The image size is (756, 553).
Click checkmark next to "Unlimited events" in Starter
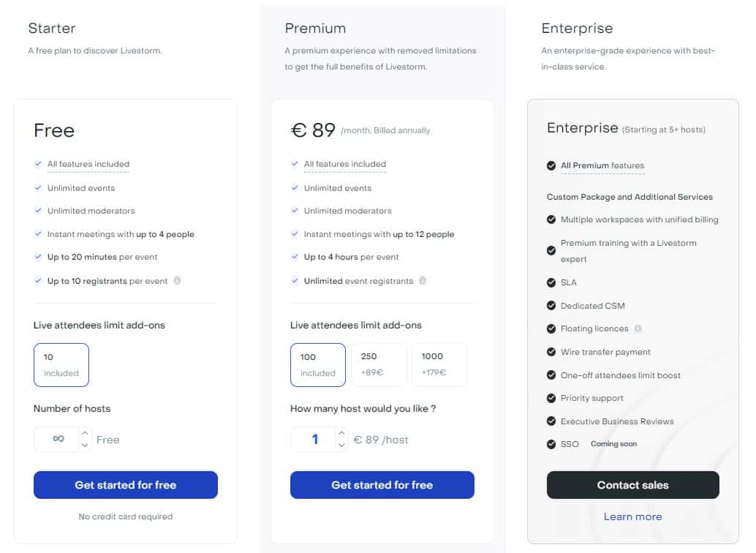[x=39, y=187]
